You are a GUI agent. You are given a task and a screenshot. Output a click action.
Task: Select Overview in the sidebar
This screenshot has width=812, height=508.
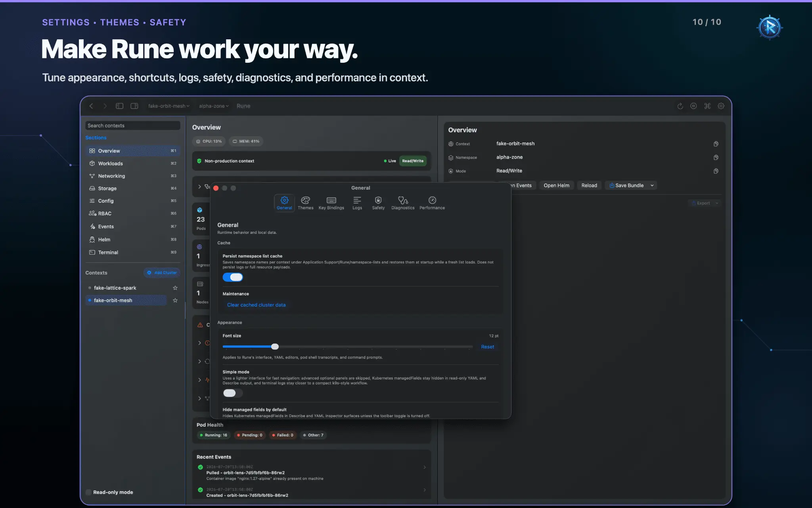133,151
